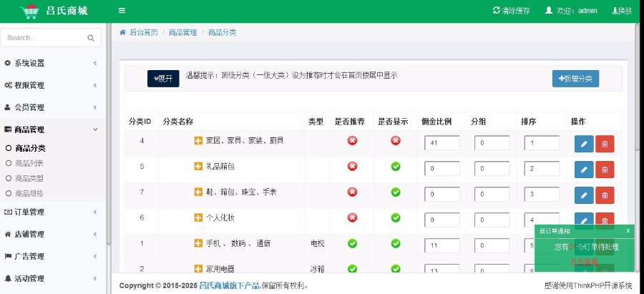644x294 pixels.
Task: Click the 展开 expand-all button
Action: 163,79
